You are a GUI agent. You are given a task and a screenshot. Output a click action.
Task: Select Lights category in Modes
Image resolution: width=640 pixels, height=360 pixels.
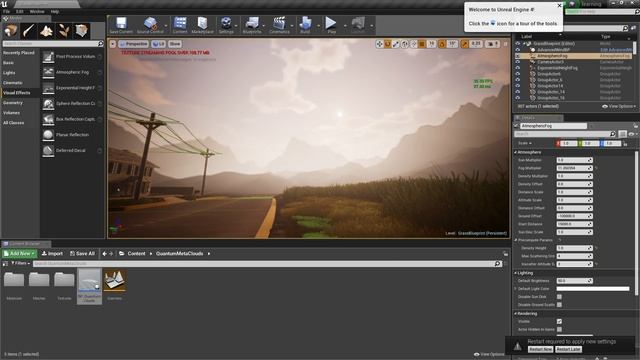[9, 73]
